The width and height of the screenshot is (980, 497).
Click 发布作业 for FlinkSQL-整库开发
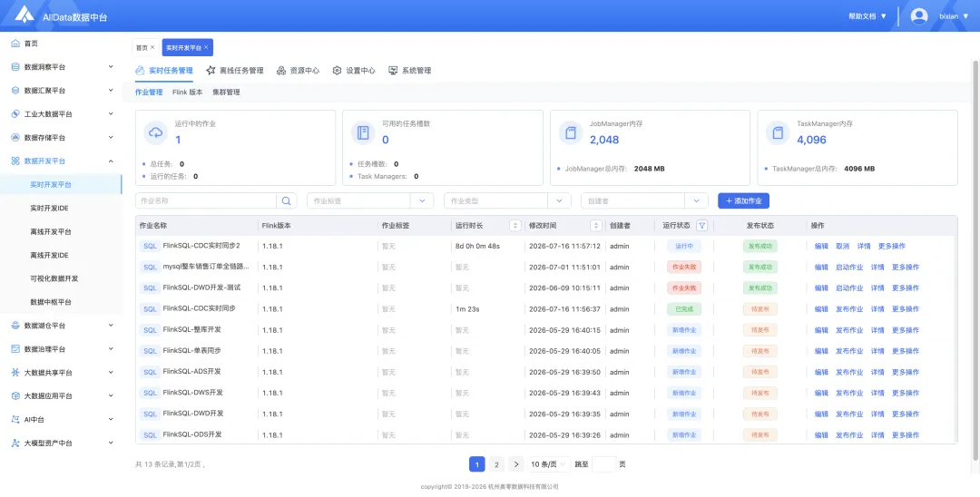tap(849, 329)
